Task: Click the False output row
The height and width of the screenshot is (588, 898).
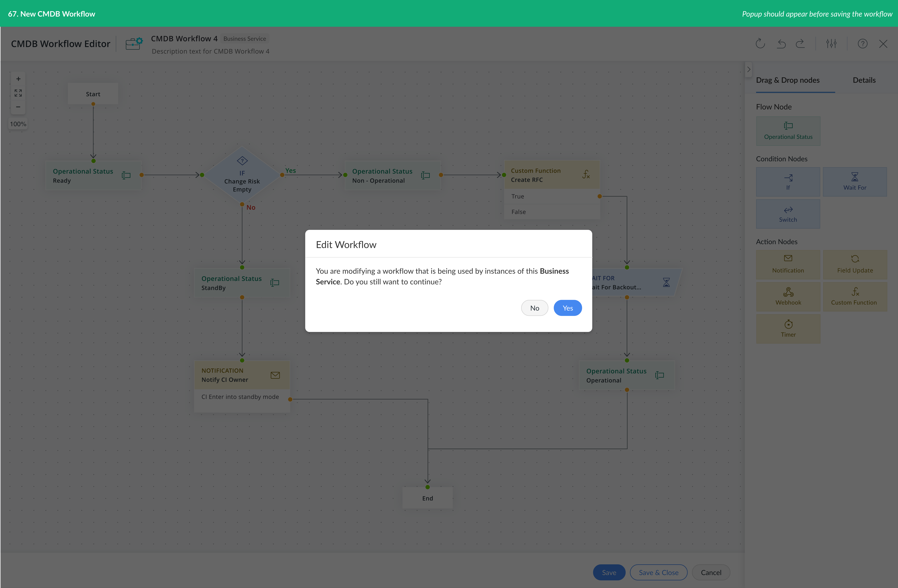Action: (552, 212)
